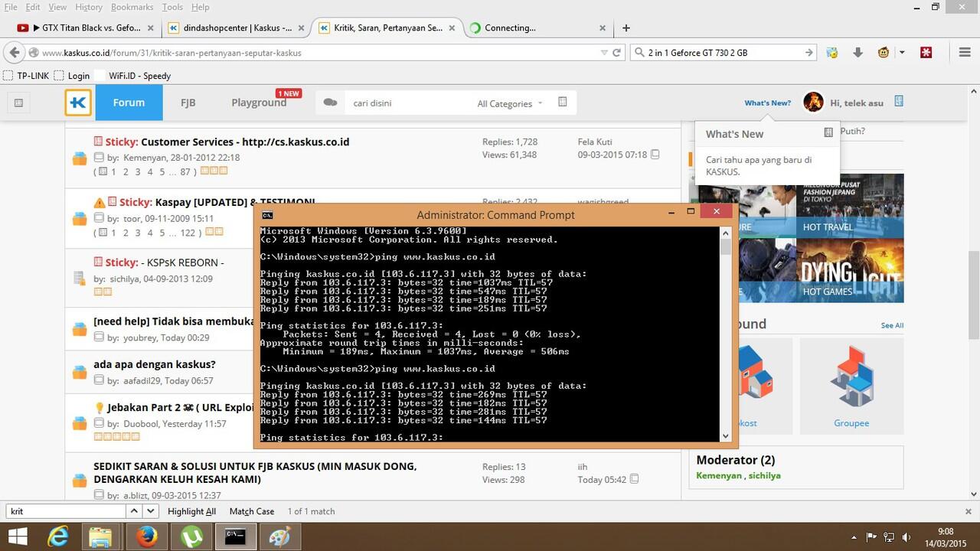
Task: Open the Tools menu
Action: (172, 7)
